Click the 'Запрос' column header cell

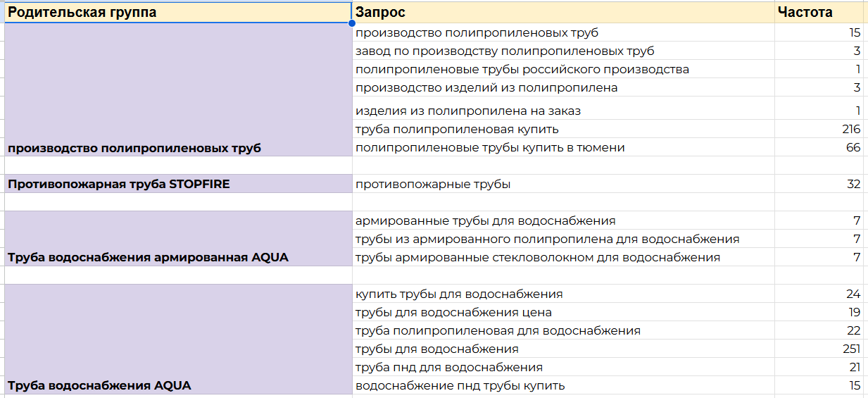562,12
